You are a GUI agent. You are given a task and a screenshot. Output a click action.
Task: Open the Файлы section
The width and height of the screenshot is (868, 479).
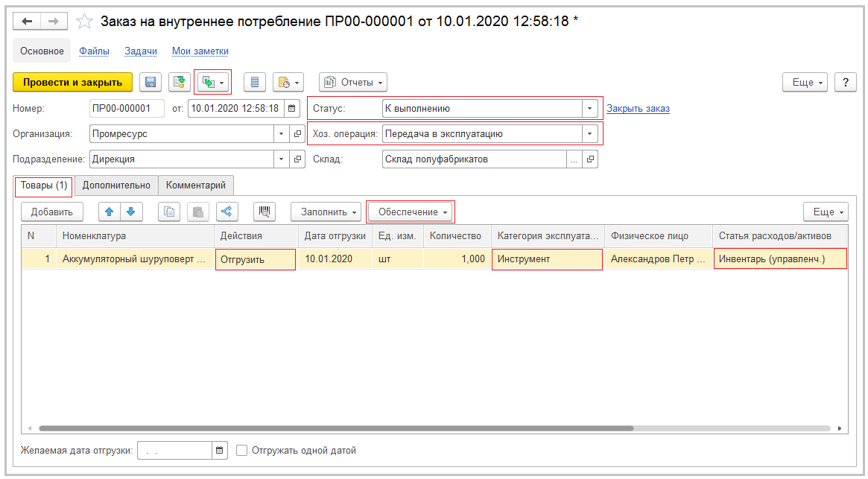tap(94, 51)
